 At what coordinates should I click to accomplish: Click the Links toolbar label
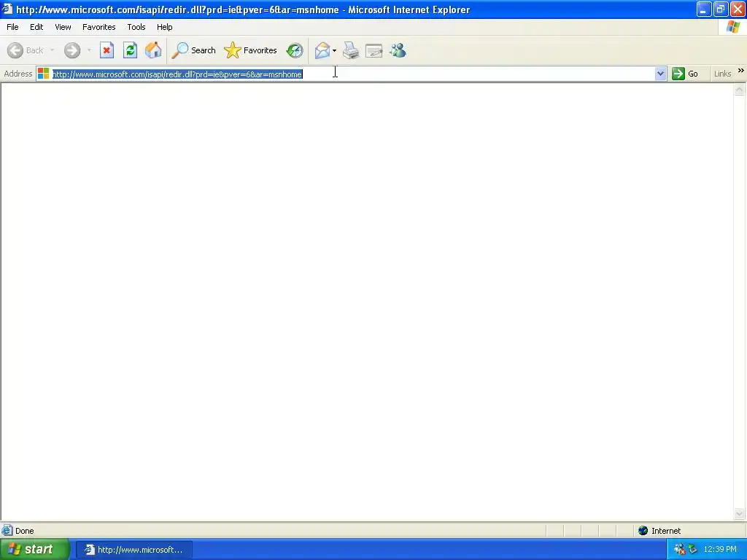coord(722,74)
